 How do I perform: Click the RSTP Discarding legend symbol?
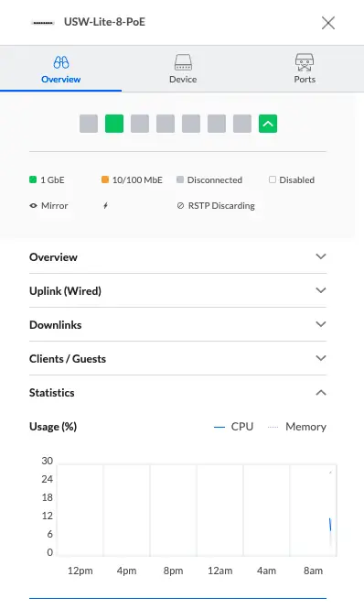[x=180, y=206]
